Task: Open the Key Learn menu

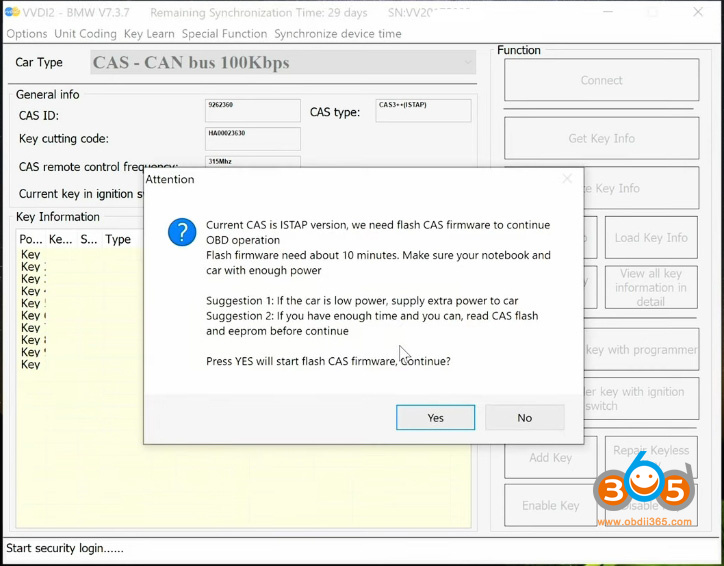Action: (149, 33)
